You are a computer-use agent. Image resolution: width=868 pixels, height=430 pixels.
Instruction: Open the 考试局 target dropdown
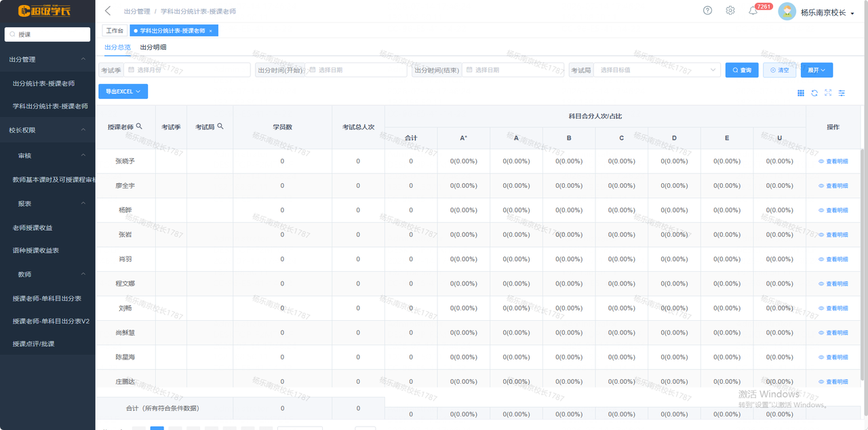pyautogui.click(x=656, y=70)
